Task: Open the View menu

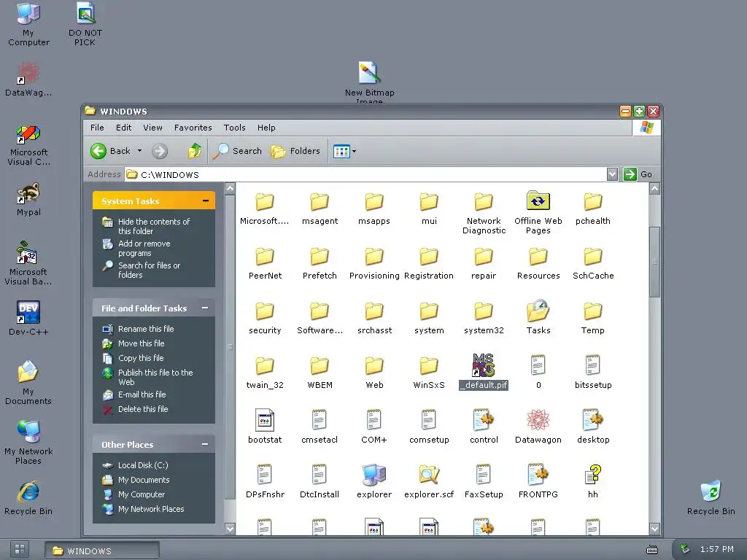Action: click(x=153, y=128)
